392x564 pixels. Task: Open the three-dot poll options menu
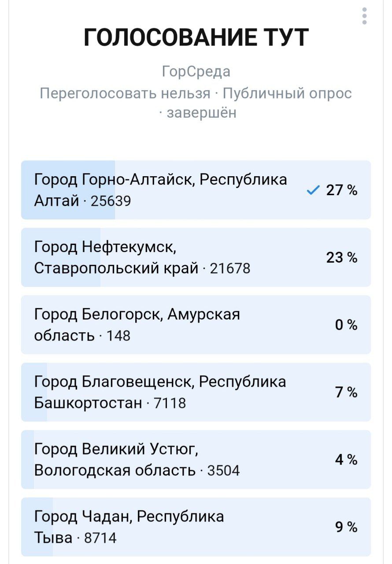pyautogui.click(x=364, y=16)
